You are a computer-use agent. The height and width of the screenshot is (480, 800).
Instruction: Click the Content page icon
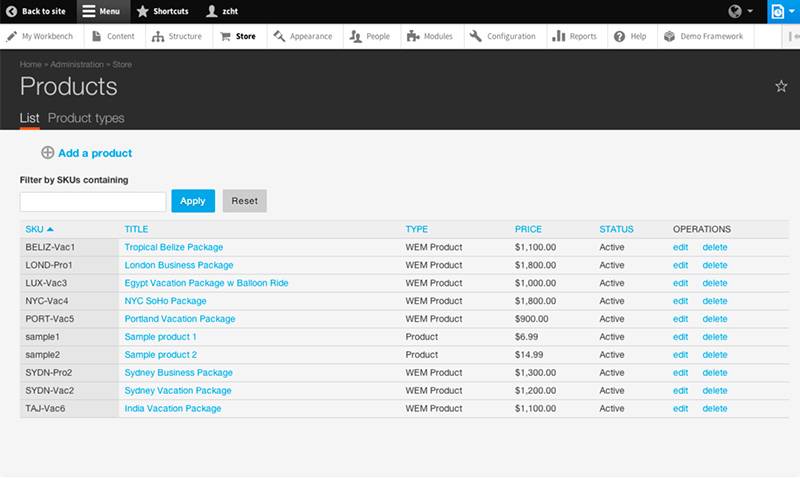(x=96, y=36)
